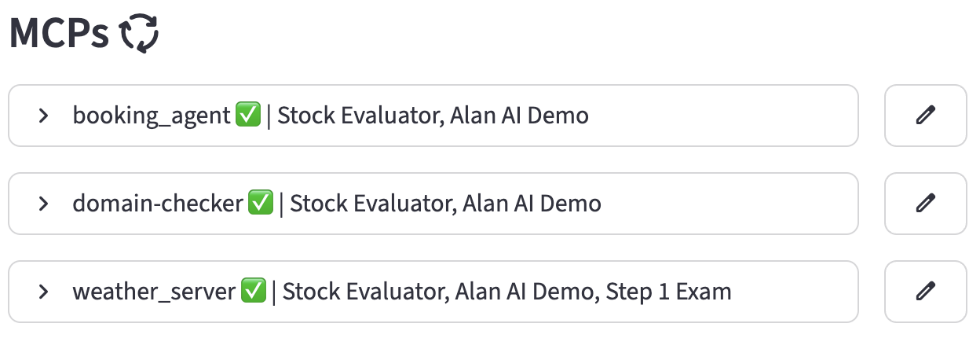Viewport: 980px width, 338px height.
Task: Select the domain-checker name label
Action: [158, 204]
